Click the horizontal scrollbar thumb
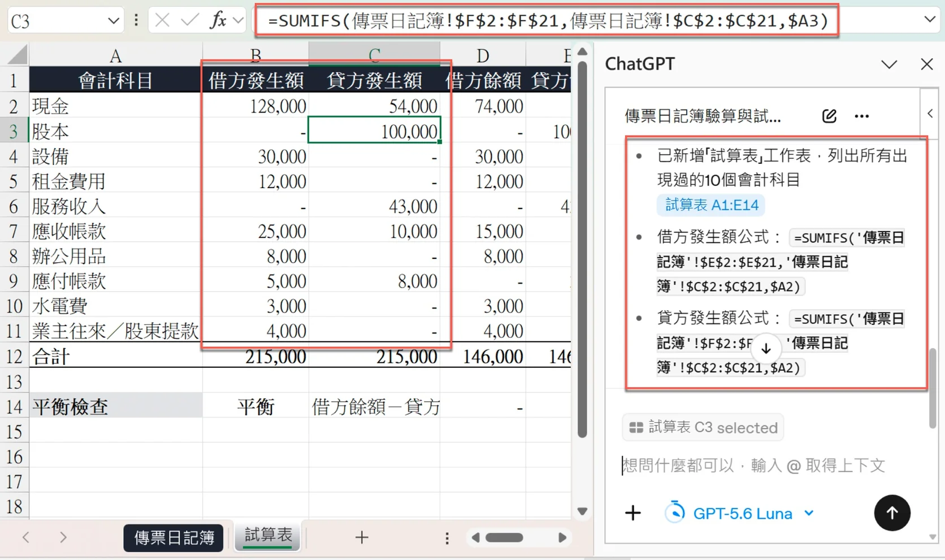Image resolution: width=945 pixels, height=560 pixels. tap(504, 537)
